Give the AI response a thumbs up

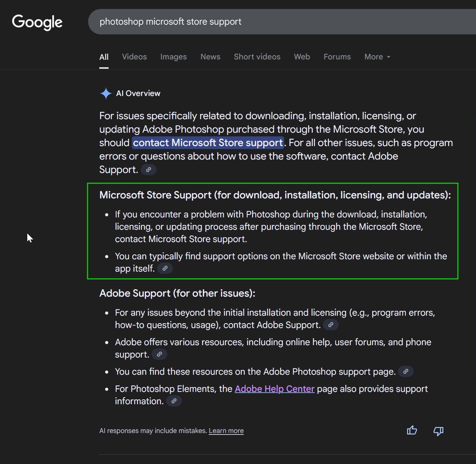[x=411, y=430]
